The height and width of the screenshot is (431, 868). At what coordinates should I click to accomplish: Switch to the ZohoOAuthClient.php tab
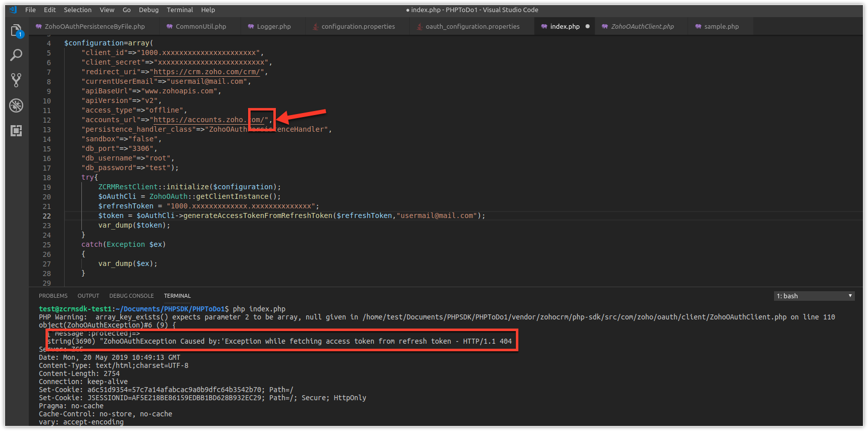[642, 26]
